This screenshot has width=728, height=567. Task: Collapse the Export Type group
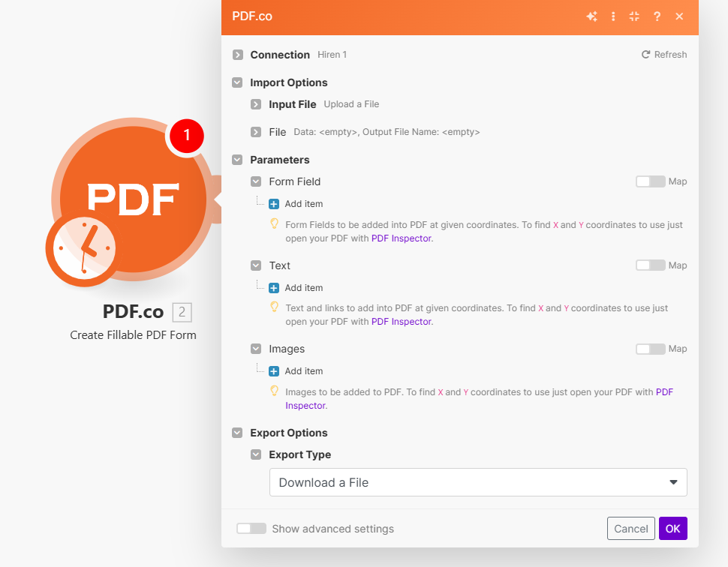click(x=256, y=454)
